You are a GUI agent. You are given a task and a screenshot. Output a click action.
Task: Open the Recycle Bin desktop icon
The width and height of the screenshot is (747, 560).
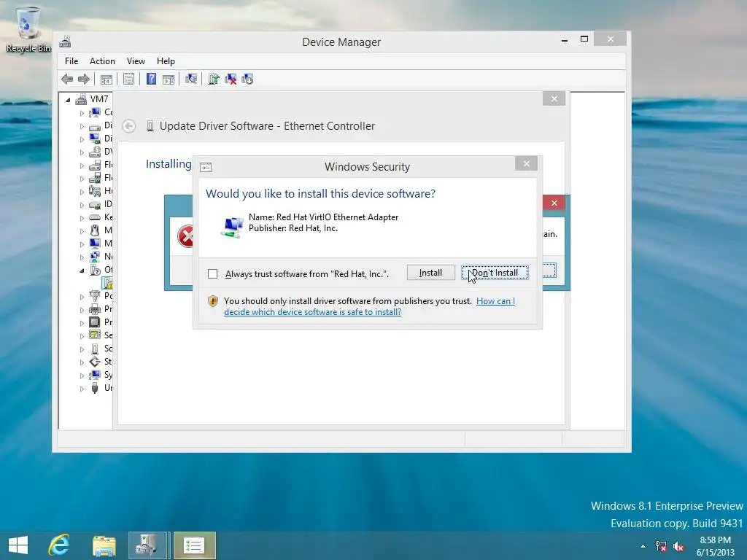pyautogui.click(x=28, y=29)
